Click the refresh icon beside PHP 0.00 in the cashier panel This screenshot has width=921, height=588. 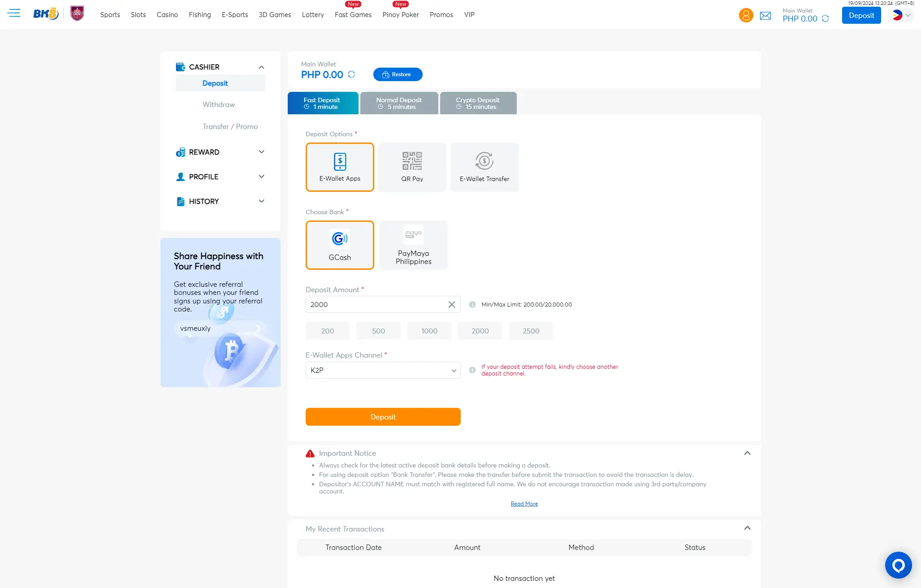[x=351, y=74]
